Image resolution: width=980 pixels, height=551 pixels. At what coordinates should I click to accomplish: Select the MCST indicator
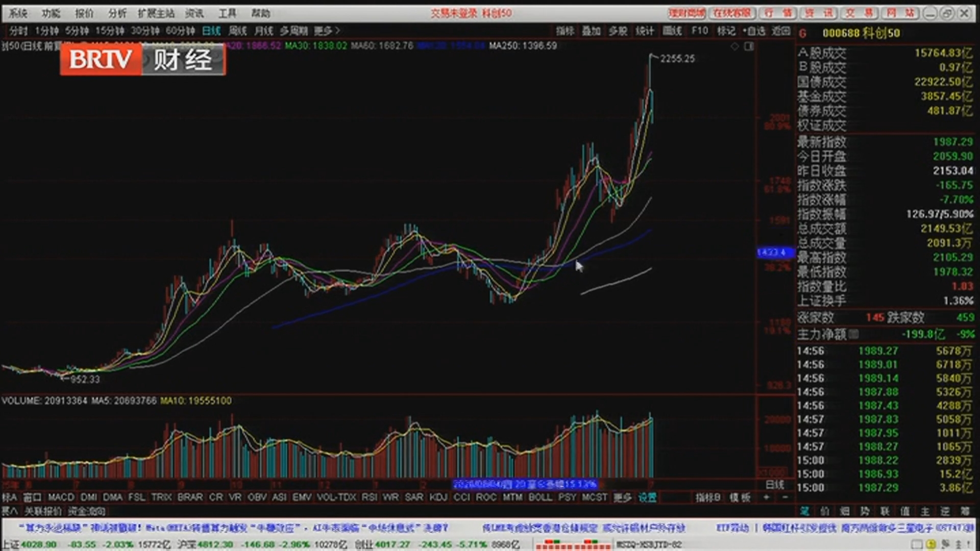595,497
